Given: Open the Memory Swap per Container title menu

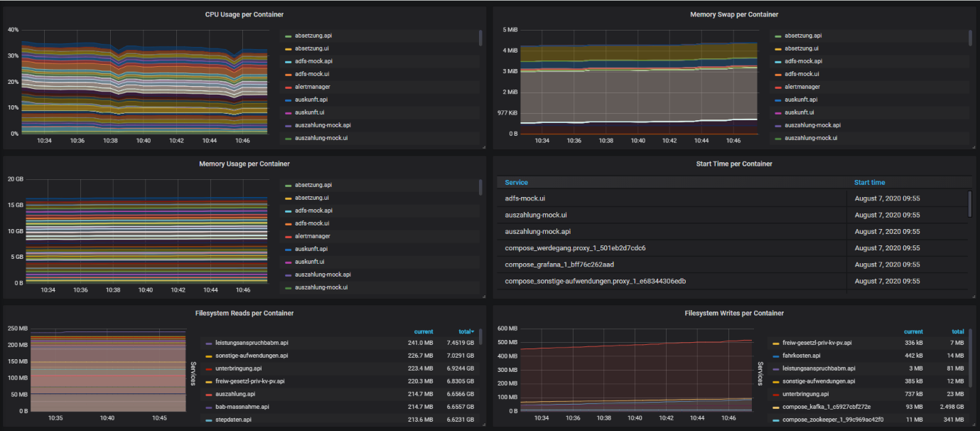Looking at the screenshot, I should point(734,14).
